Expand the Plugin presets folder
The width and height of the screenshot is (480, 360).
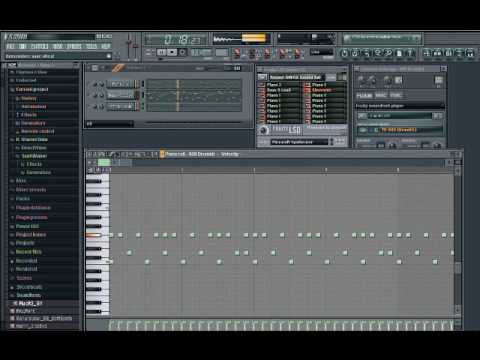click(31, 217)
